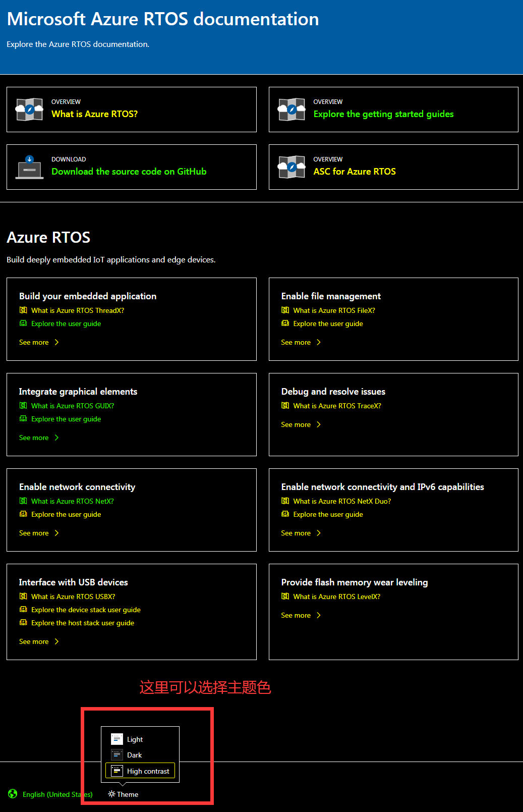The width and height of the screenshot is (523, 812).
Task: Click the overview icon beside NetX? link
Action: (x=23, y=501)
